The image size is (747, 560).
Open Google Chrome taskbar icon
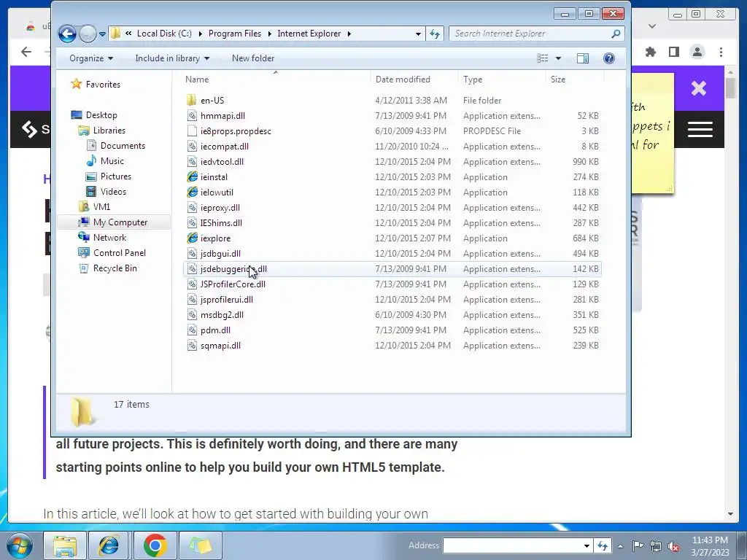pos(155,545)
